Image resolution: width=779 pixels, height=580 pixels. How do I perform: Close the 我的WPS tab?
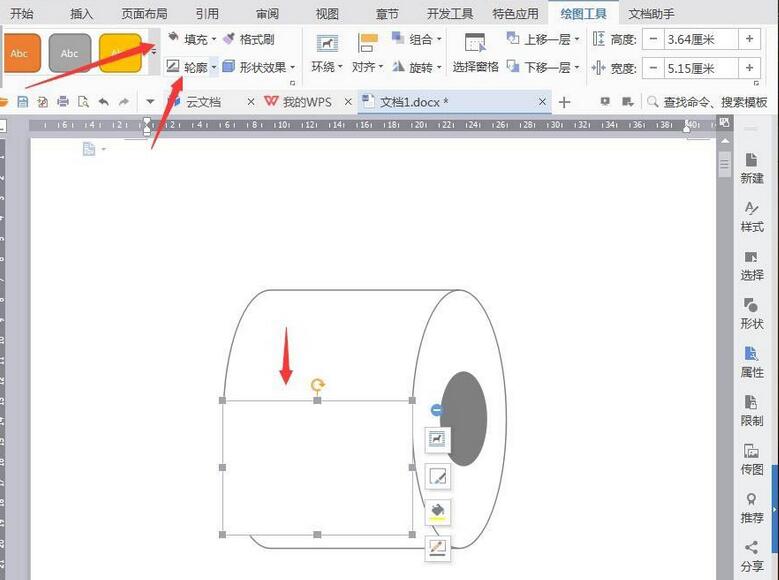(348, 101)
